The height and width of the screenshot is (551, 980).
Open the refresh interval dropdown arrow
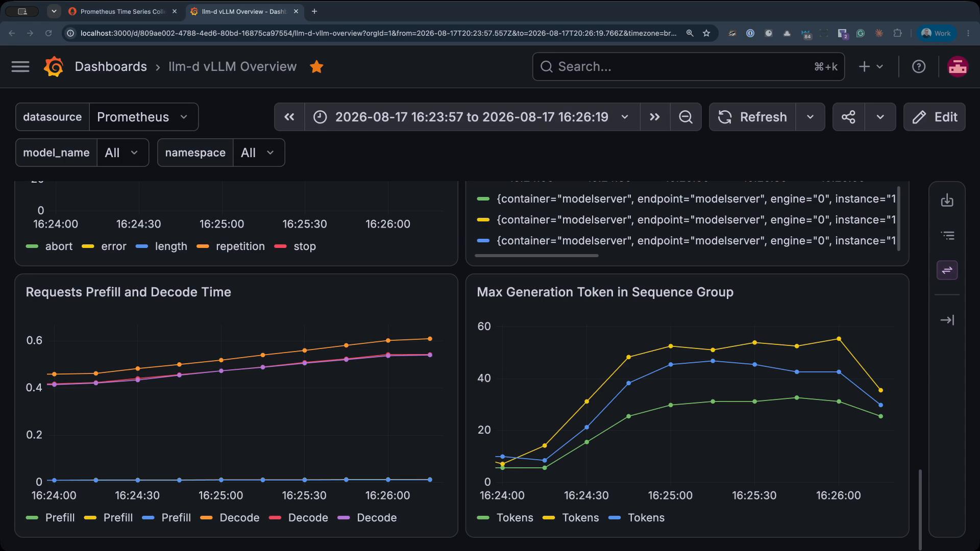coord(810,117)
